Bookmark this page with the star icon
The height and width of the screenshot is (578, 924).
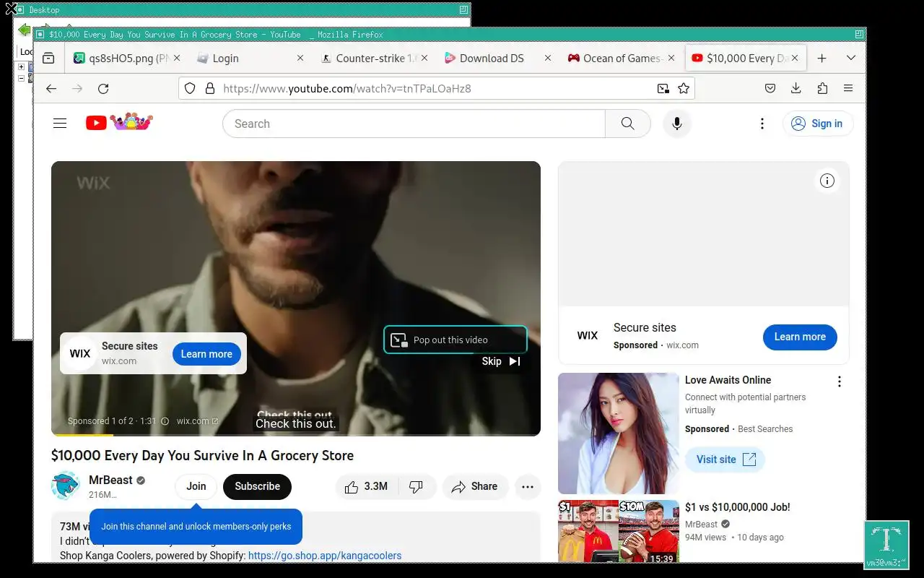[684, 88]
